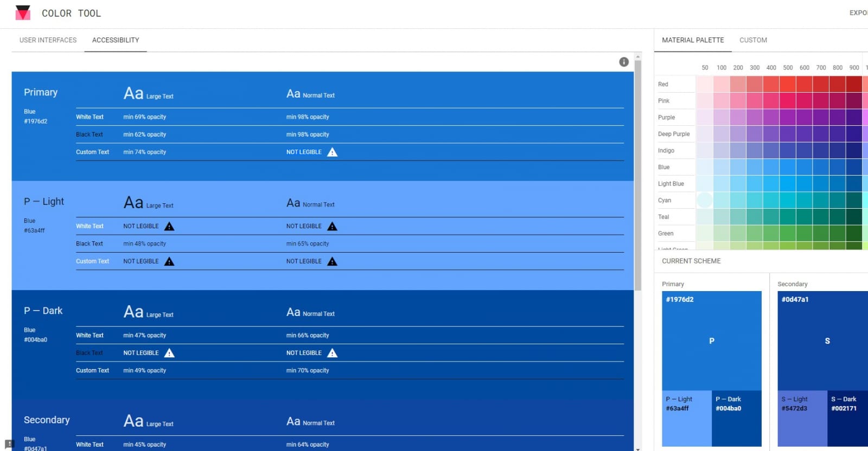
Task: Select the Primary #1976d2 block in Current Scheme
Action: click(712, 341)
